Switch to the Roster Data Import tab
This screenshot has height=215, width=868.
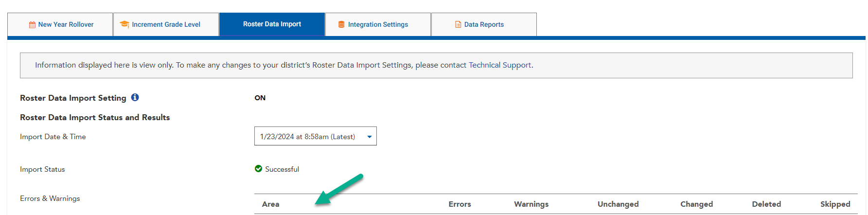click(x=272, y=24)
